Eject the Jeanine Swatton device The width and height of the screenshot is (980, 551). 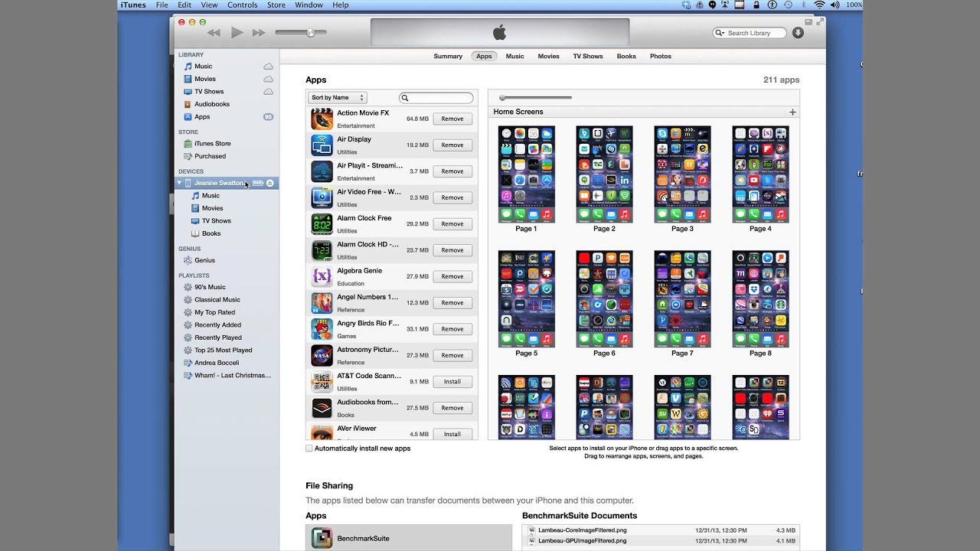(x=270, y=183)
